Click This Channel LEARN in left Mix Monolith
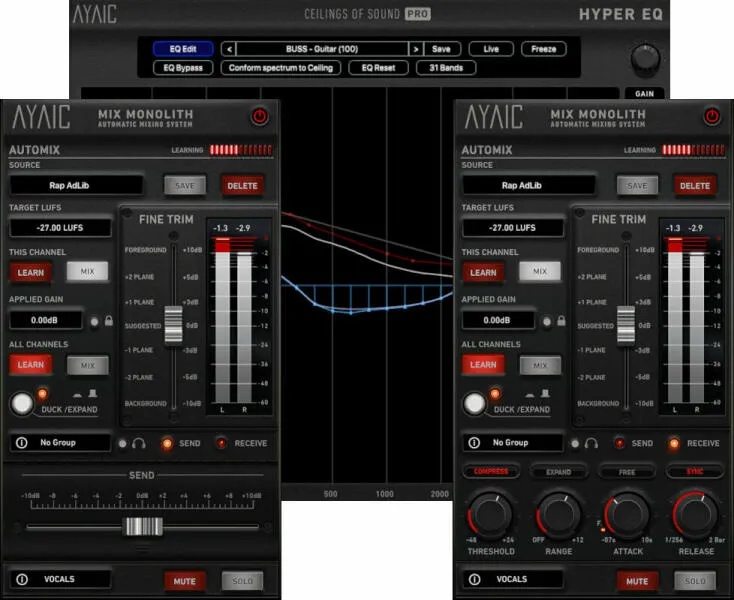 coord(31,272)
